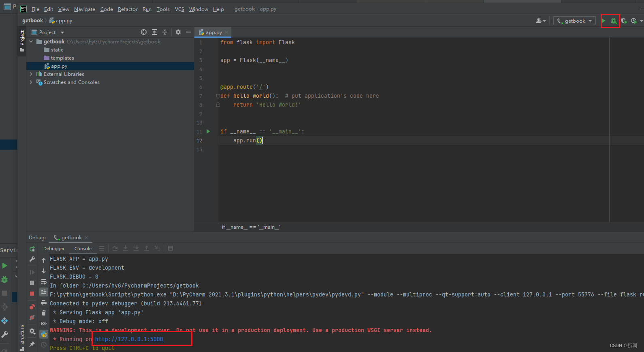Toggle Python console prompt icon
Viewport: 644px width, 352px height.
[x=44, y=335]
